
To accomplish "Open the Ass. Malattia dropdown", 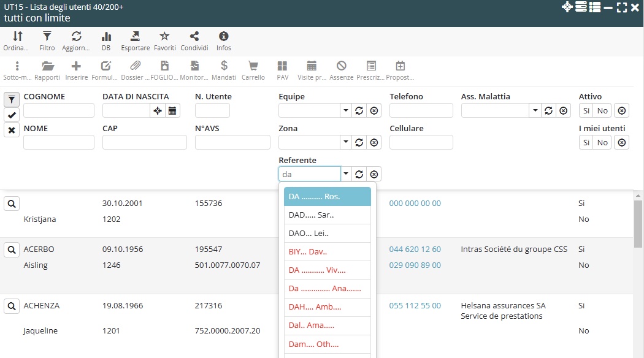I will pyautogui.click(x=535, y=110).
